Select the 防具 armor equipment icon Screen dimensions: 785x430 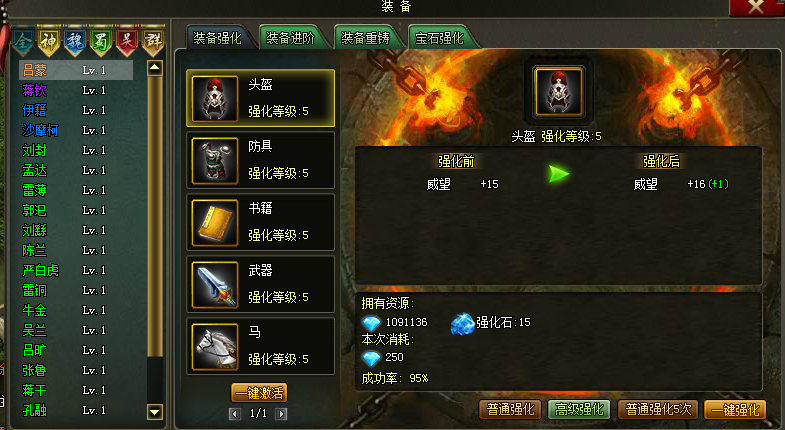coord(215,161)
